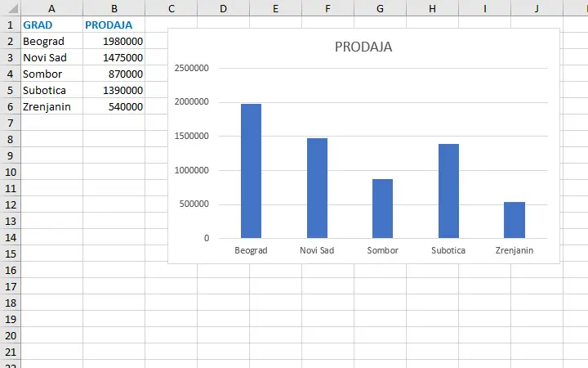This screenshot has height=368, width=588.
Task: Select row 15 header
Action: coord(10,254)
